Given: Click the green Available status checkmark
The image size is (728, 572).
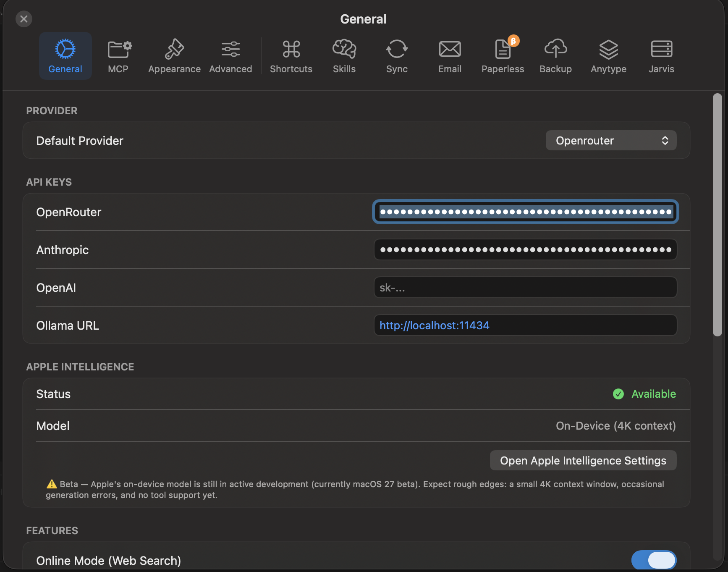Looking at the screenshot, I should point(618,394).
